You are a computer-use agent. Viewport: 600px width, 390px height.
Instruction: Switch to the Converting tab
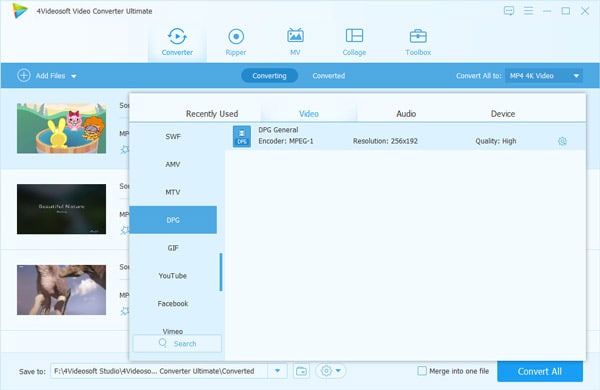tap(269, 76)
